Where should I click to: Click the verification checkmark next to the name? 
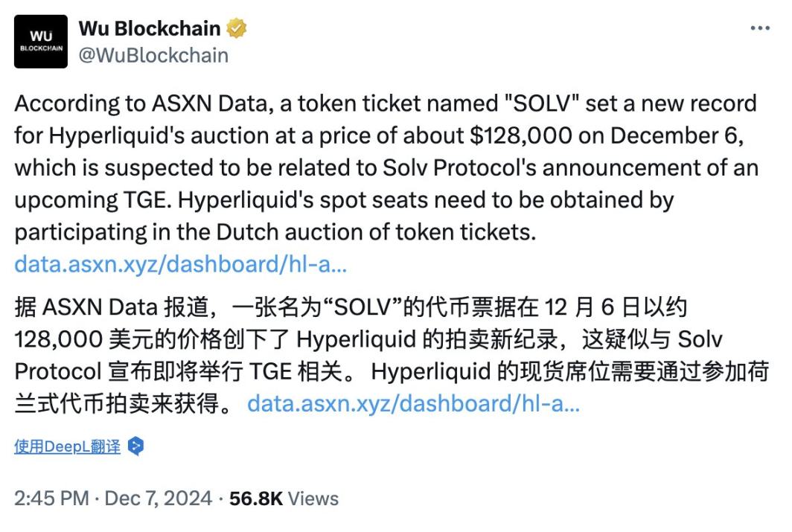236,28
